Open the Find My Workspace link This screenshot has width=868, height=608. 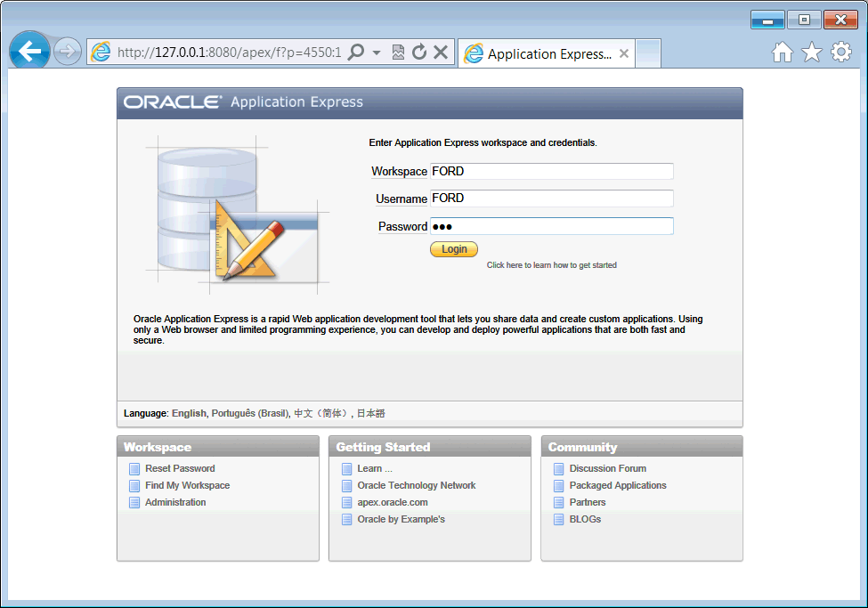pos(187,486)
